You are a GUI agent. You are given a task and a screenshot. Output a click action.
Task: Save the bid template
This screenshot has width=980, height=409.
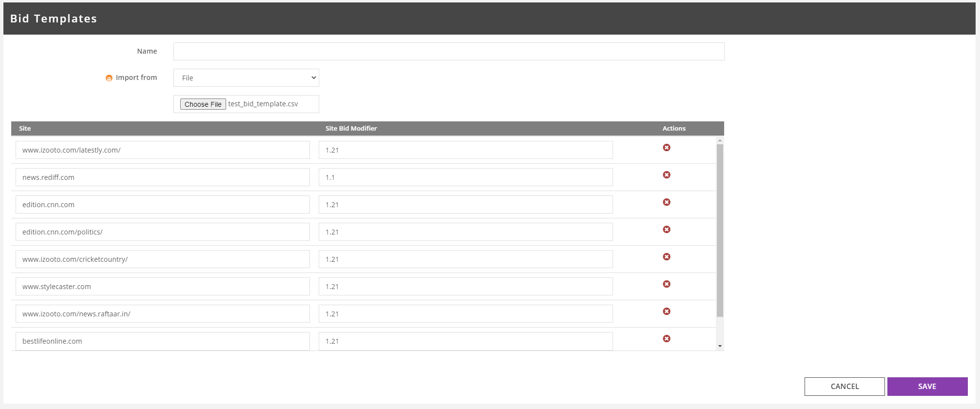coord(927,386)
